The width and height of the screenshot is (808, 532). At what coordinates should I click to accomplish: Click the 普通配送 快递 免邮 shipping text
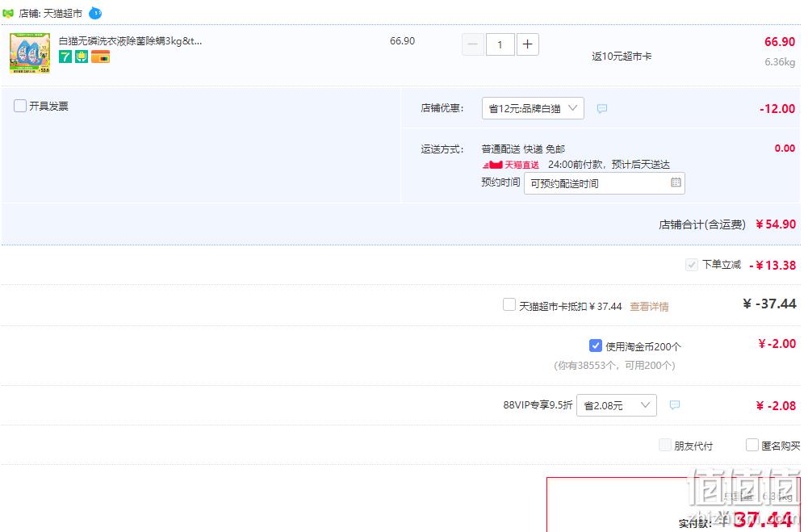pos(523,149)
